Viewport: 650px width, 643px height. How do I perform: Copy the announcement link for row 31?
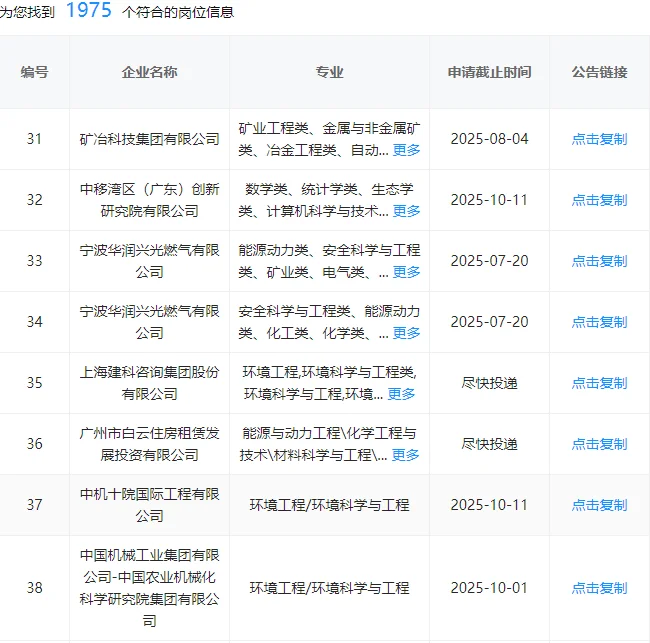coord(599,139)
